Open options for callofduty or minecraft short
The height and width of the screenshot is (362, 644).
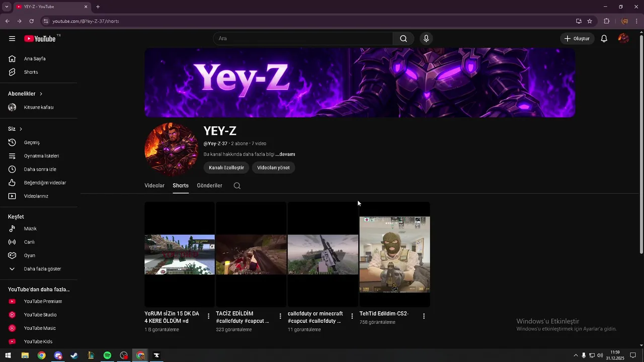352,316
